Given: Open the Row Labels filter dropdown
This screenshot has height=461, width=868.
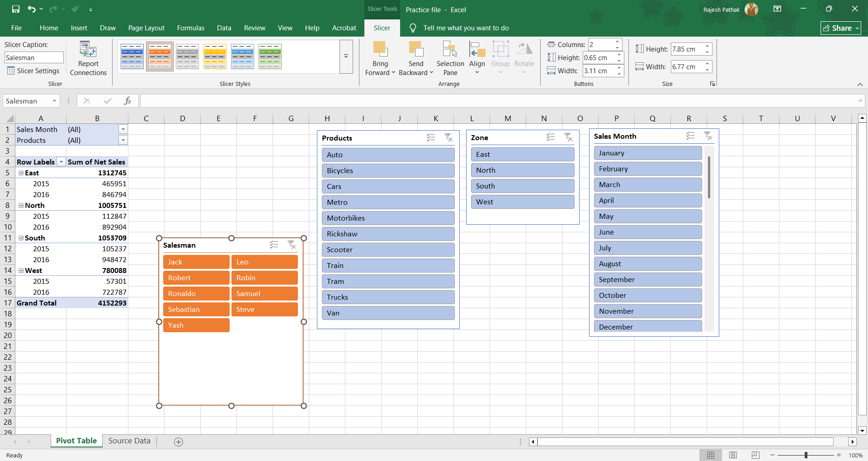Looking at the screenshot, I should point(61,162).
